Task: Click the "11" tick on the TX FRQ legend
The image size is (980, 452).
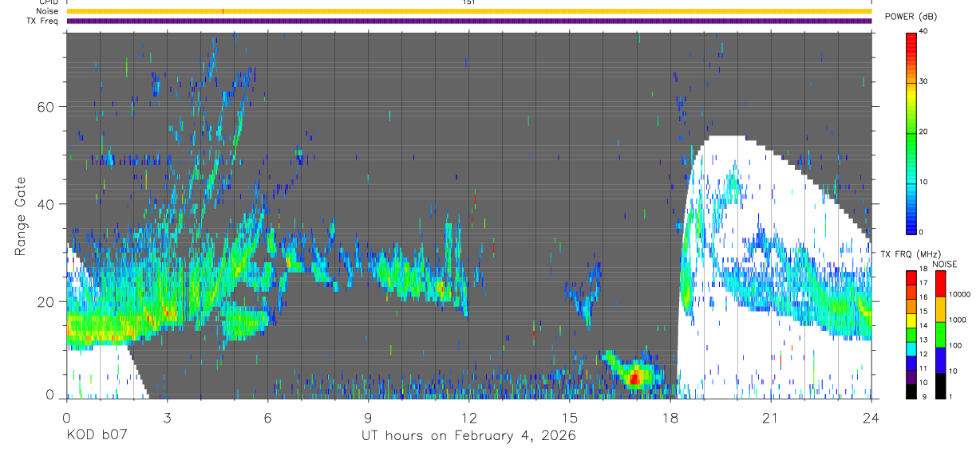Action: 924,368
